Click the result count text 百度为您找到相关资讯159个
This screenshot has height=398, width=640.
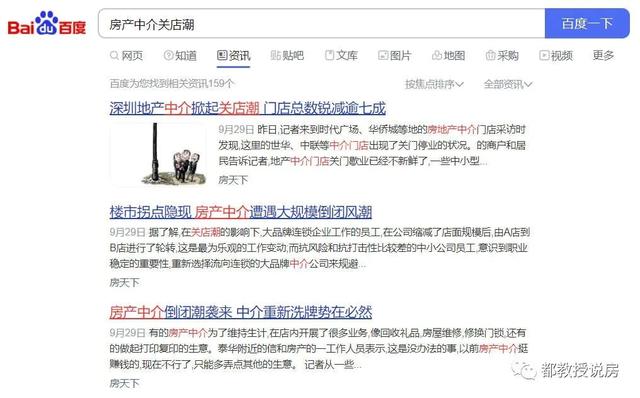click(172, 84)
